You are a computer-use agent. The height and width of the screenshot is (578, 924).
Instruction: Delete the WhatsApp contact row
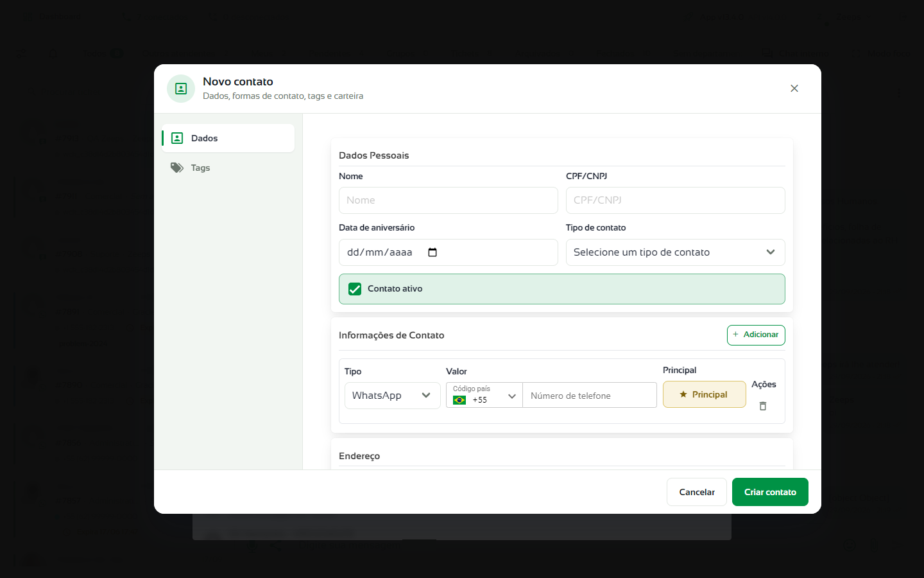[763, 406]
